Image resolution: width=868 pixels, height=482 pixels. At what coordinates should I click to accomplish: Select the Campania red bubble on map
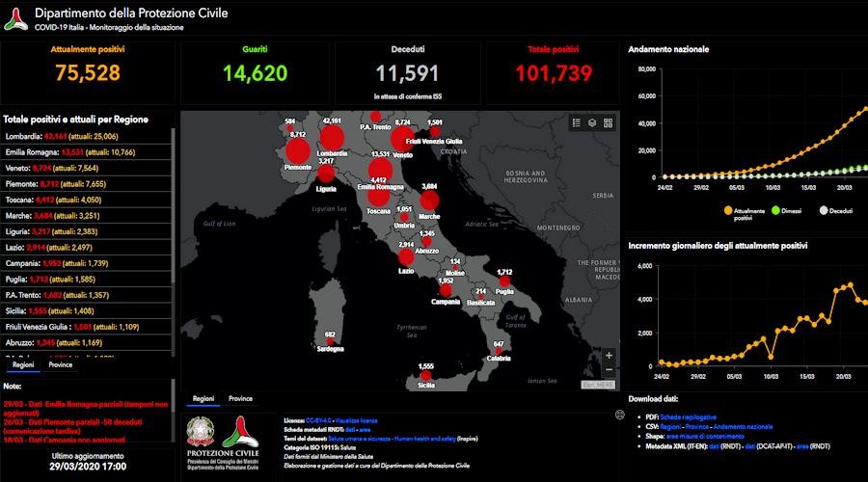pyautogui.click(x=446, y=290)
